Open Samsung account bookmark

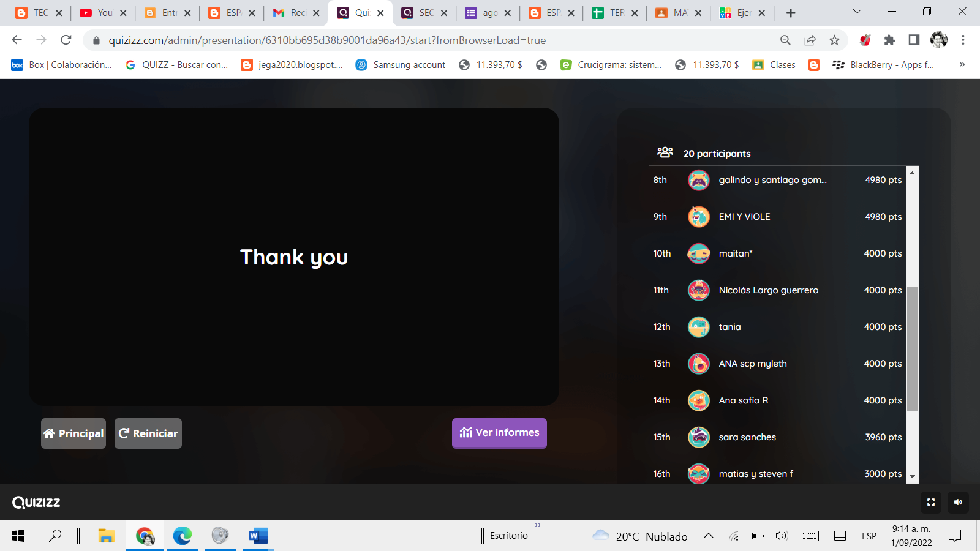pyautogui.click(x=401, y=65)
